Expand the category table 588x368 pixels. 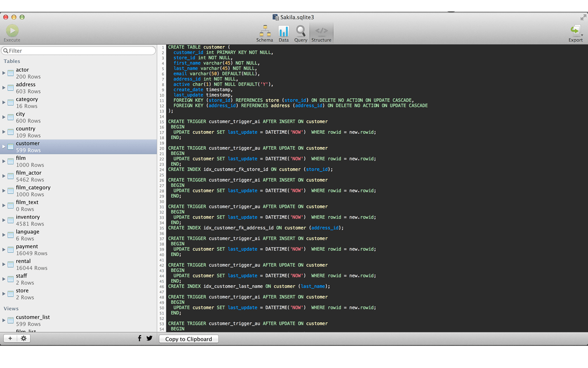pyautogui.click(x=4, y=103)
